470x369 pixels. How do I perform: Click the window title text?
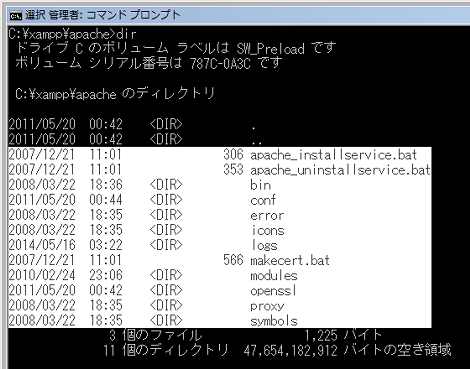103,15
